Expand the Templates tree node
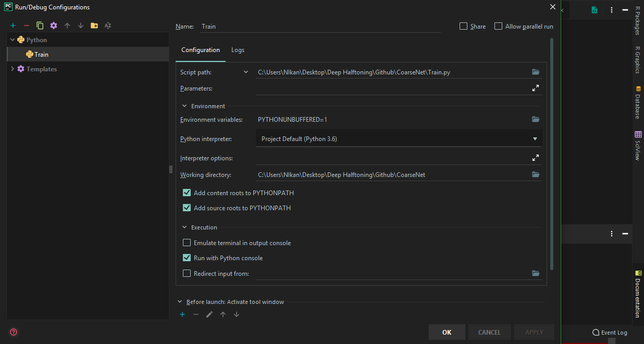Viewport: 644px width, 344px height. pyautogui.click(x=13, y=69)
